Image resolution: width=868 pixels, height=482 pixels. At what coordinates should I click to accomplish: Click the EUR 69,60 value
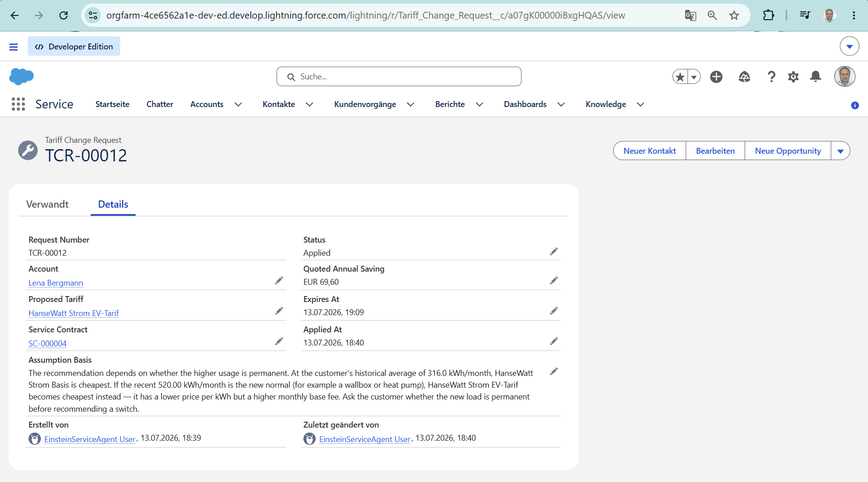pos(321,282)
